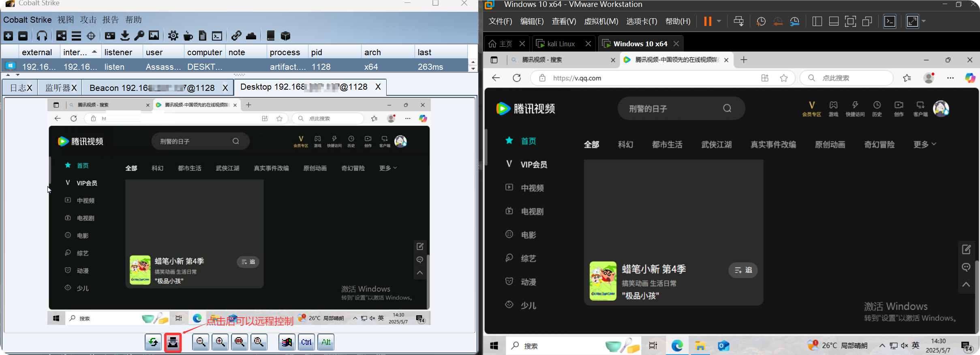The height and width of the screenshot is (355, 980).
Task: Open the Credentials ID-card icon
Action: (x=110, y=36)
